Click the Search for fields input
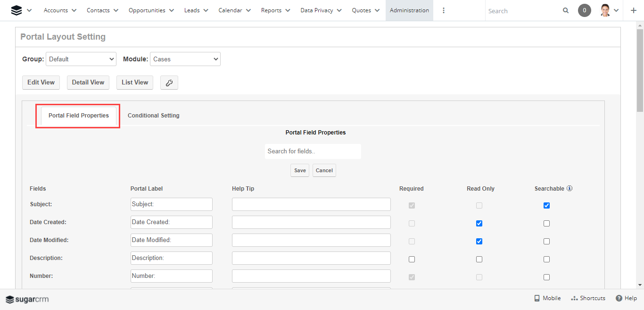Viewport: 644px width, 310px height. (313, 151)
